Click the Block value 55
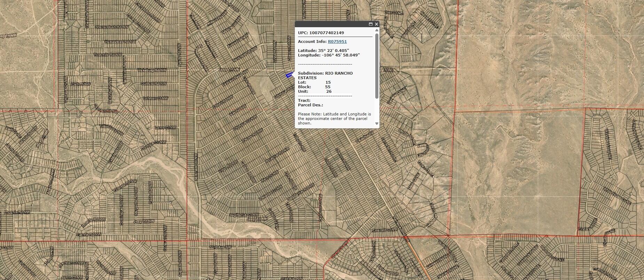The width and height of the screenshot is (644, 280). point(328,87)
